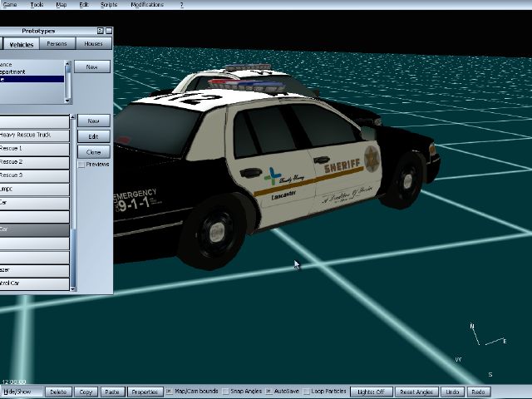Click the Undo button
532x399 pixels.
[x=452, y=392]
